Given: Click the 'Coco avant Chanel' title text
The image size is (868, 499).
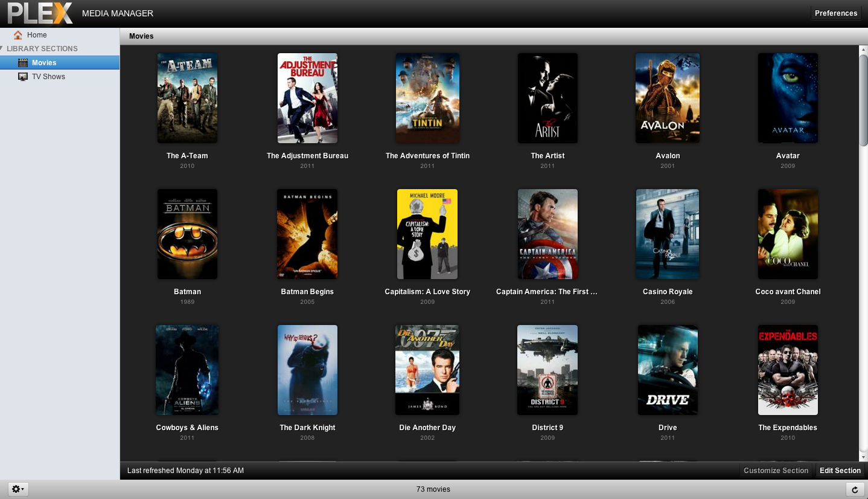Looking at the screenshot, I should click(x=788, y=292).
